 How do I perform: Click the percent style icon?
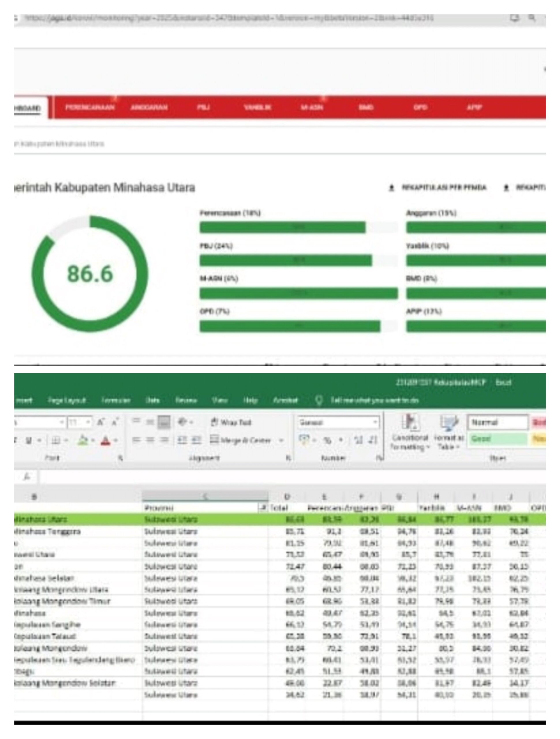click(327, 440)
